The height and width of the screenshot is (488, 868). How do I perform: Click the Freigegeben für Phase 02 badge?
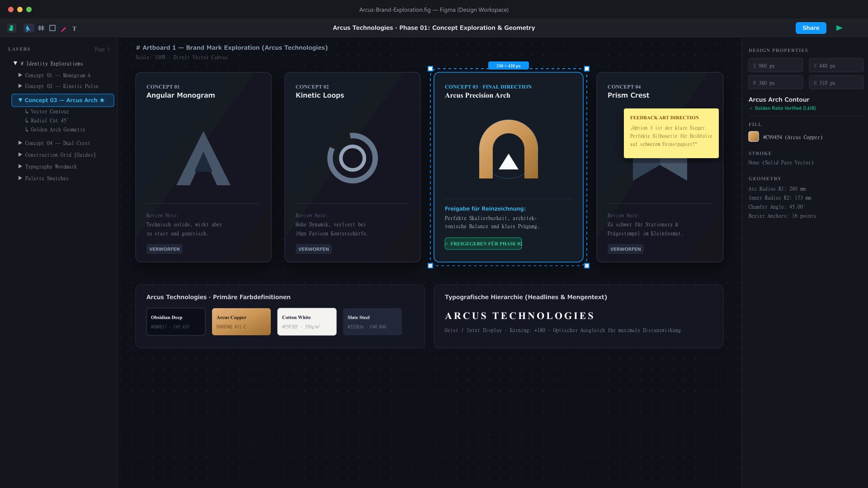click(x=483, y=244)
